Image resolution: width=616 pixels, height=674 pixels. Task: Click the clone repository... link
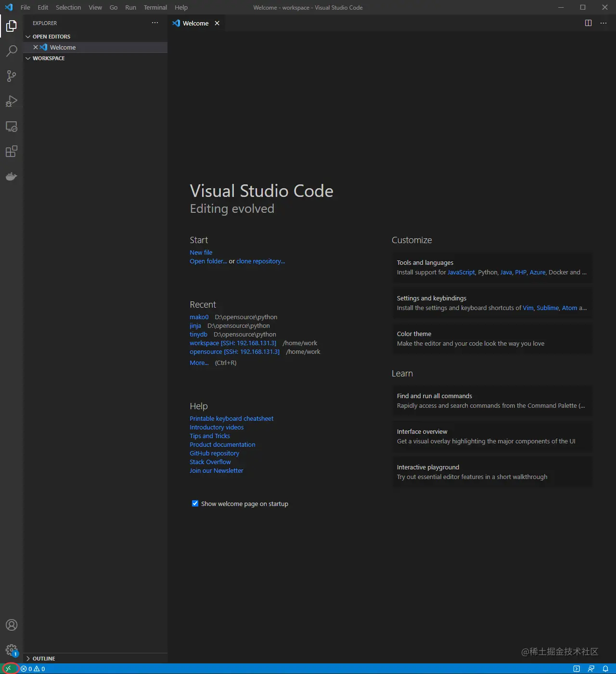click(260, 261)
